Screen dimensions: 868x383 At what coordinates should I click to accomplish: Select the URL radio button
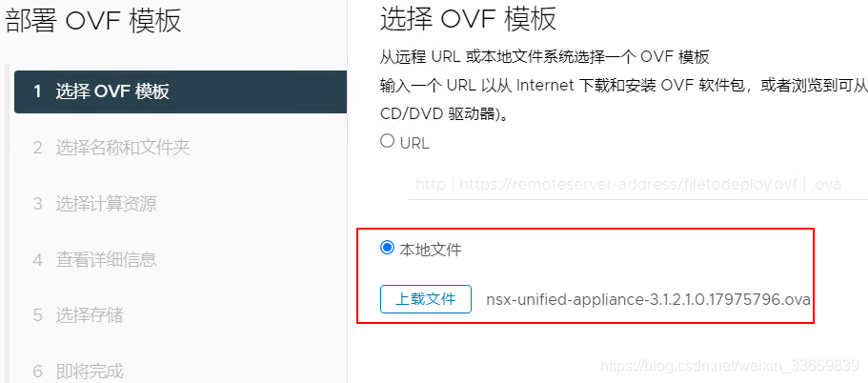point(387,141)
